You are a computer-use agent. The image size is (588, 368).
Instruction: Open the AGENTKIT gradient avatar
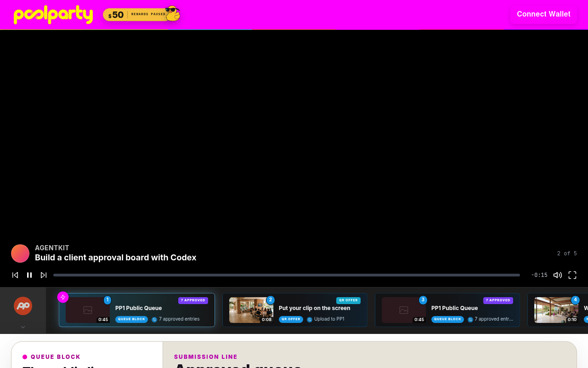[x=20, y=253]
